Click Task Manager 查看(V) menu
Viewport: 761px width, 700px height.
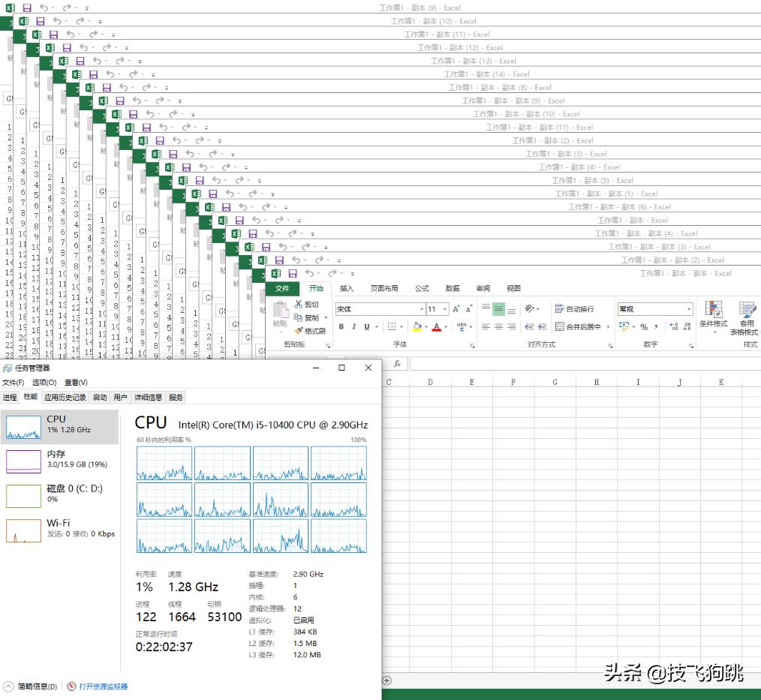point(76,382)
